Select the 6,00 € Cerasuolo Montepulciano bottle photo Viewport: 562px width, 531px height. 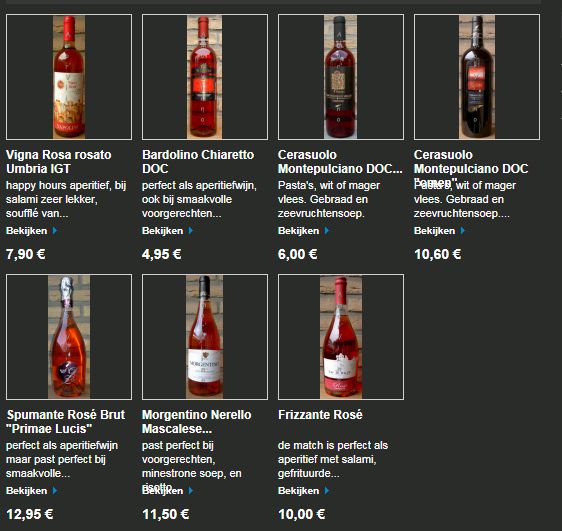coord(340,77)
